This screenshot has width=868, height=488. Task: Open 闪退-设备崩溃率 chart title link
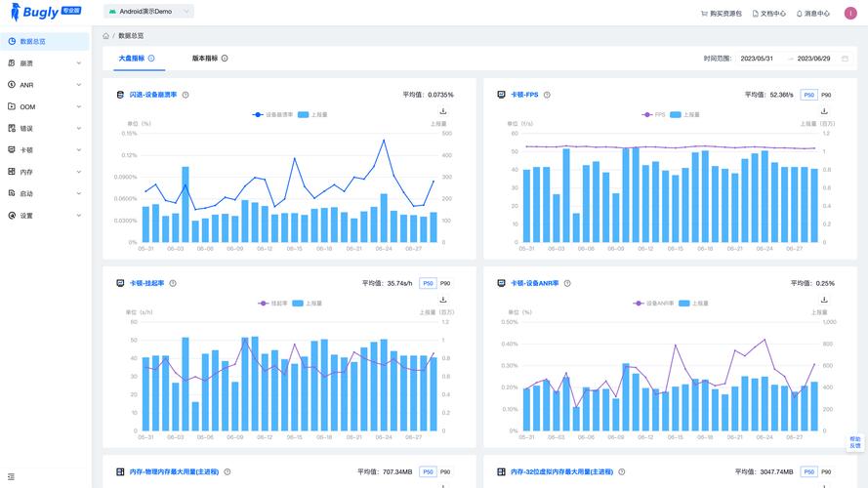point(153,95)
